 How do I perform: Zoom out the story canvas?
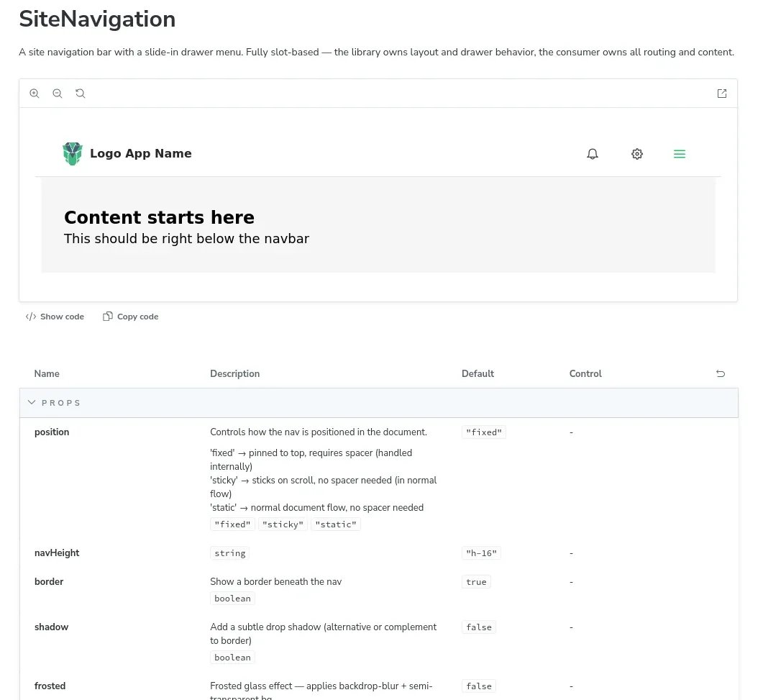click(x=58, y=94)
